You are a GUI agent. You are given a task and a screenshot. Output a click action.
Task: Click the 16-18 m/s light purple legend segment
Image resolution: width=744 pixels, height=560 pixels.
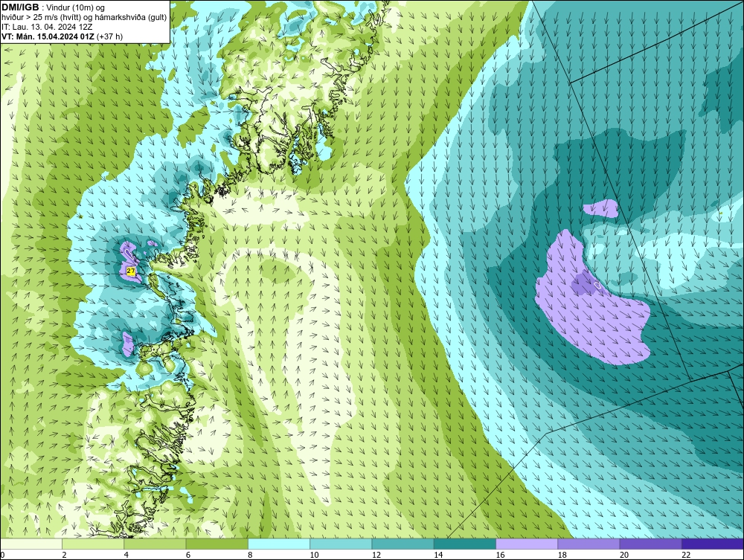pyautogui.click(x=527, y=544)
